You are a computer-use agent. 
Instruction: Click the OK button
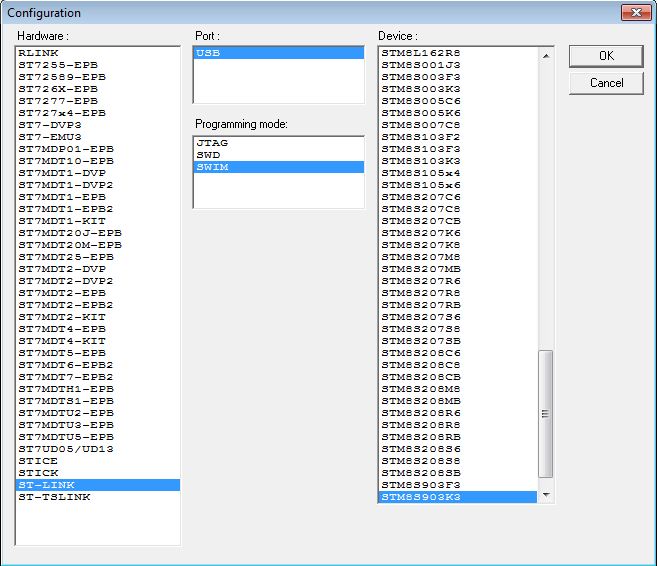[x=606, y=56]
